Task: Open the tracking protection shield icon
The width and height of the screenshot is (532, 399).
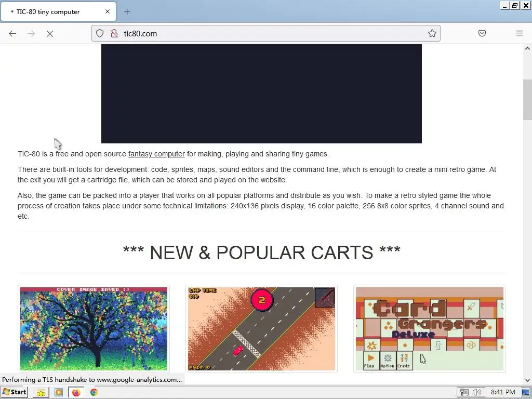Action: point(100,33)
